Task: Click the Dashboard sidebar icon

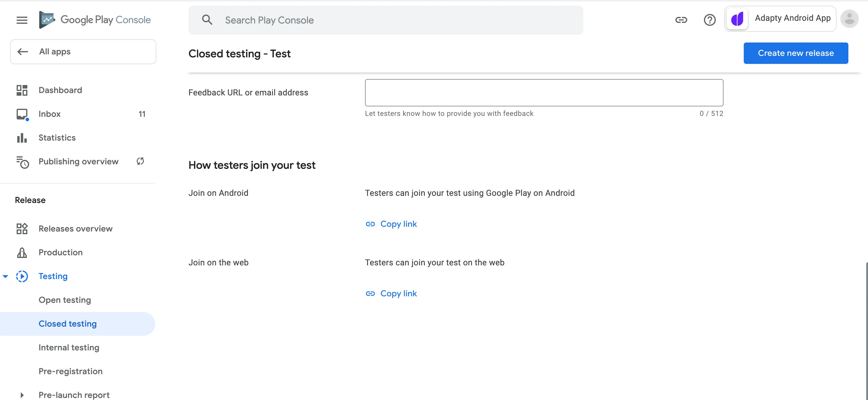Action: [x=22, y=90]
